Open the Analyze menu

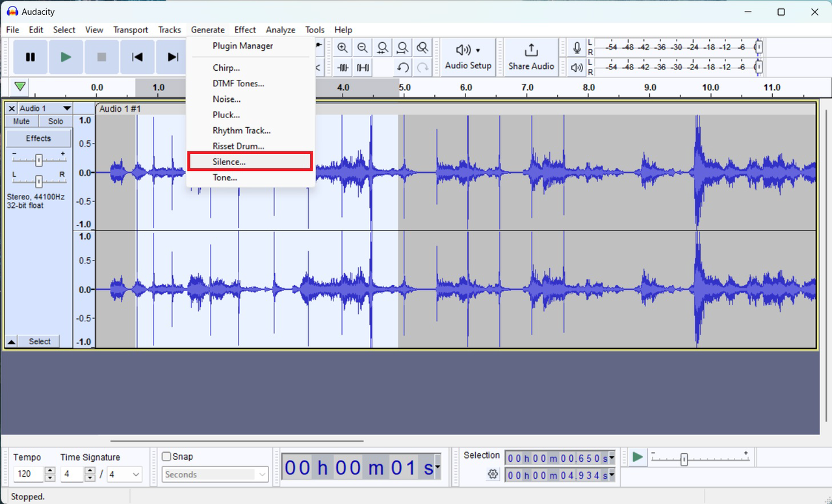pyautogui.click(x=280, y=30)
